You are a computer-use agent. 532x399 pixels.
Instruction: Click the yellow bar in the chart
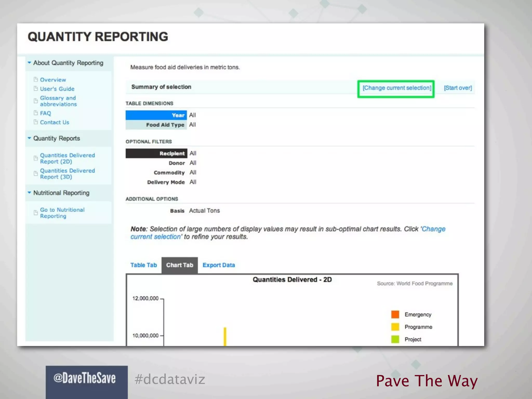[x=225, y=337]
